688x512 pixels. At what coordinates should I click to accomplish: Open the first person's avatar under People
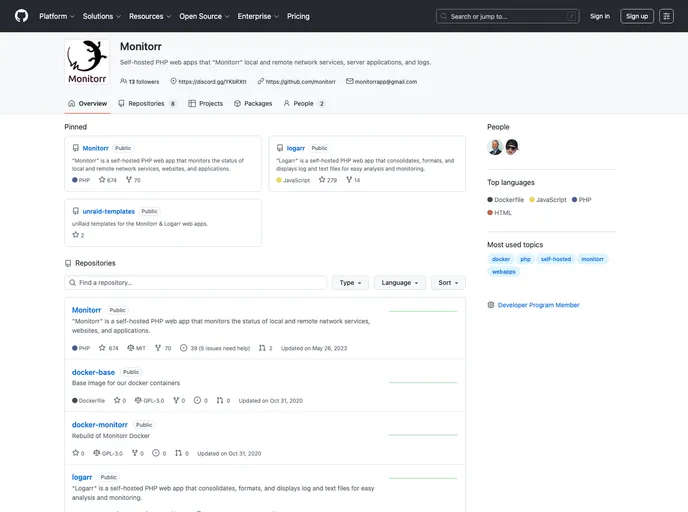pos(494,147)
